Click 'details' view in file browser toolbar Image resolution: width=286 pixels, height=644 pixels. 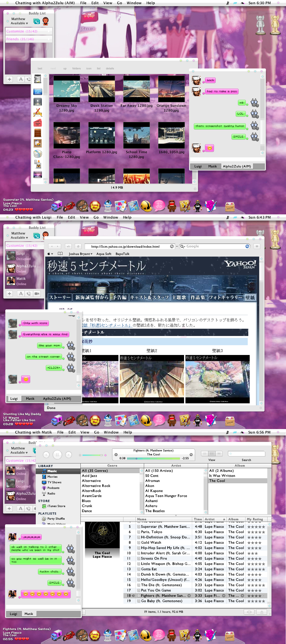pyautogui.click(x=110, y=68)
